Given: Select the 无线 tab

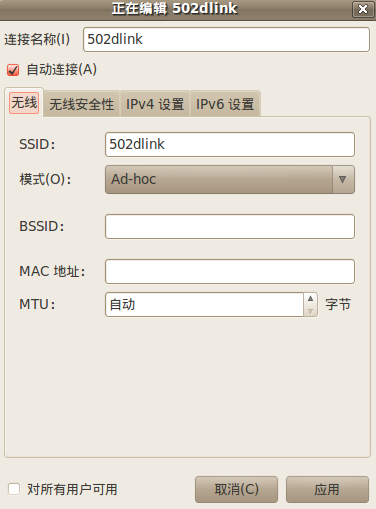Looking at the screenshot, I should click(x=24, y=102).
